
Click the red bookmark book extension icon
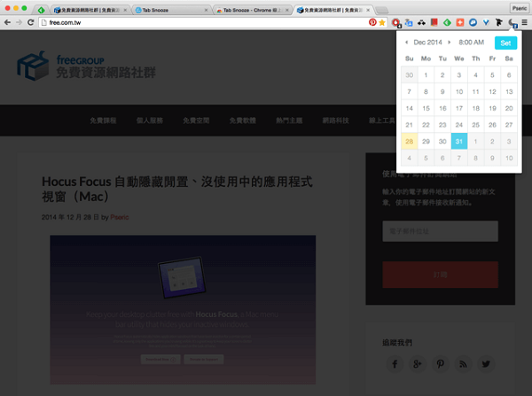(x=434, y=22)
